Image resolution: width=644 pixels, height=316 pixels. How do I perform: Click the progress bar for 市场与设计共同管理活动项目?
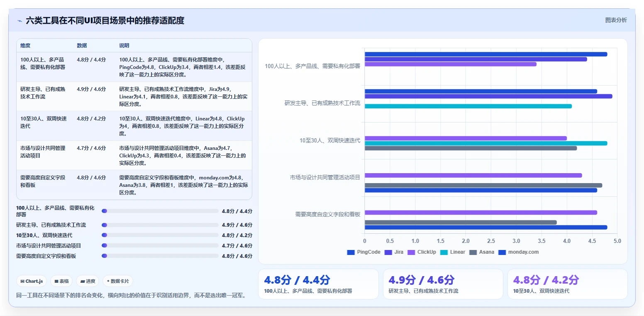(160, 245)
